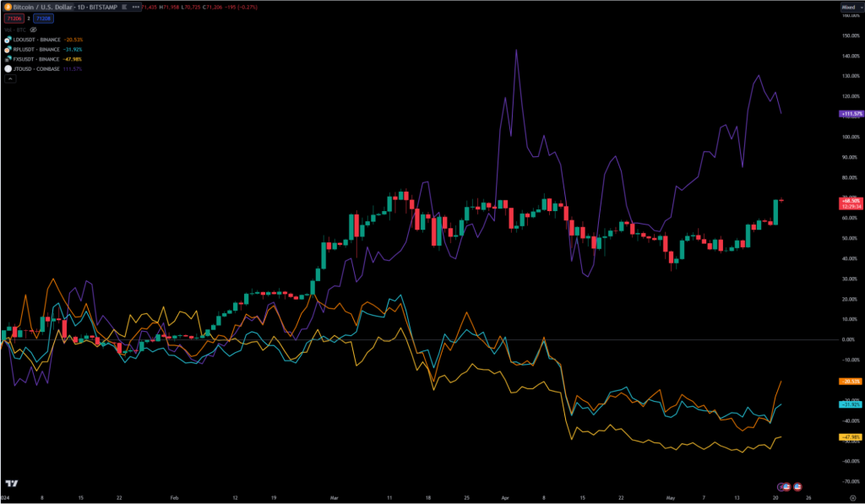Click the orange Bitcoin symbol logo

coord(8,7)
